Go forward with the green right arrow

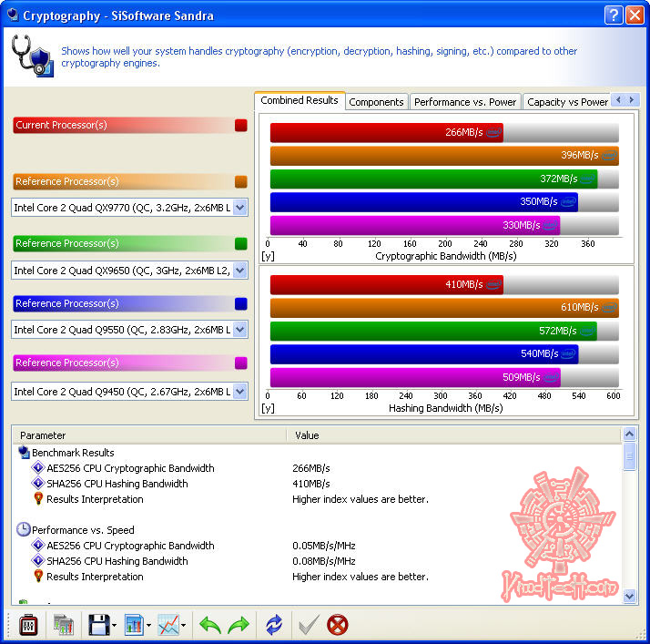[239, 625]
